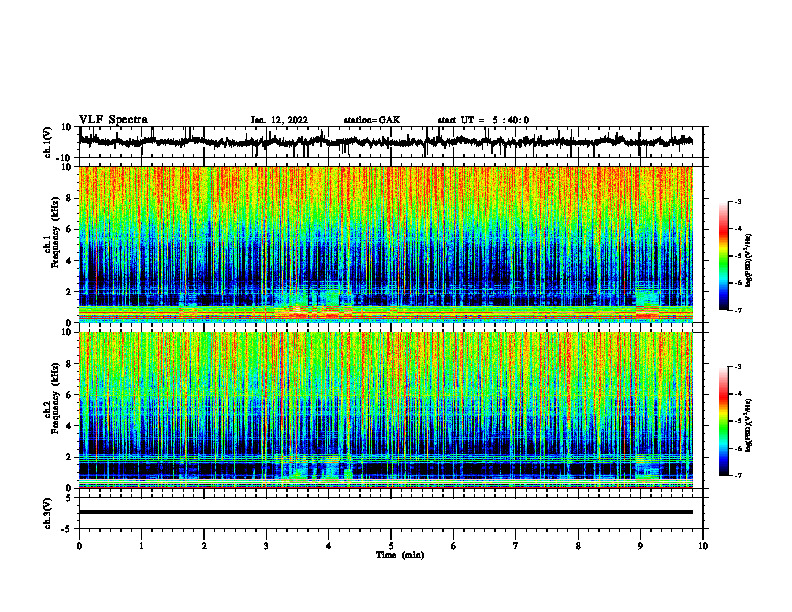Viewport: 792px width, 612px height.
Task: Click time axis tick label "2"
Action: [204, 546]
